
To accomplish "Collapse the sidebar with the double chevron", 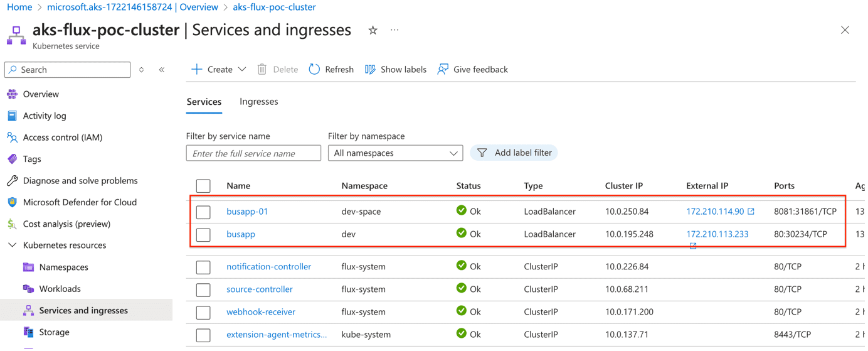I will [162, 70].
